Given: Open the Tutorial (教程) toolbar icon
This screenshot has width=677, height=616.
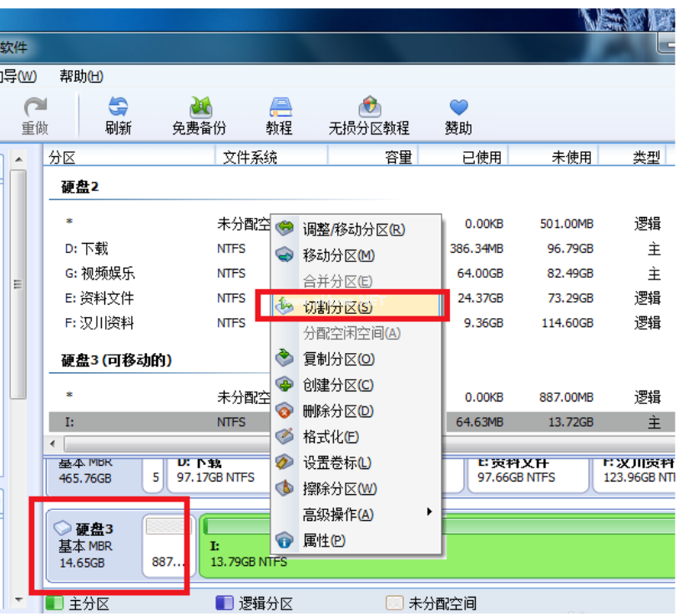Looking at the screenshot, I should (x=279, y=115).
